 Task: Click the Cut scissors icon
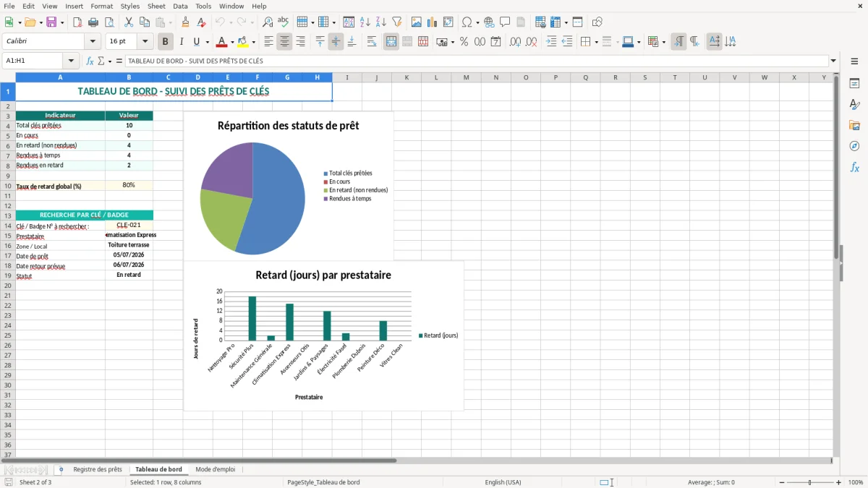(x=128, y=22)
